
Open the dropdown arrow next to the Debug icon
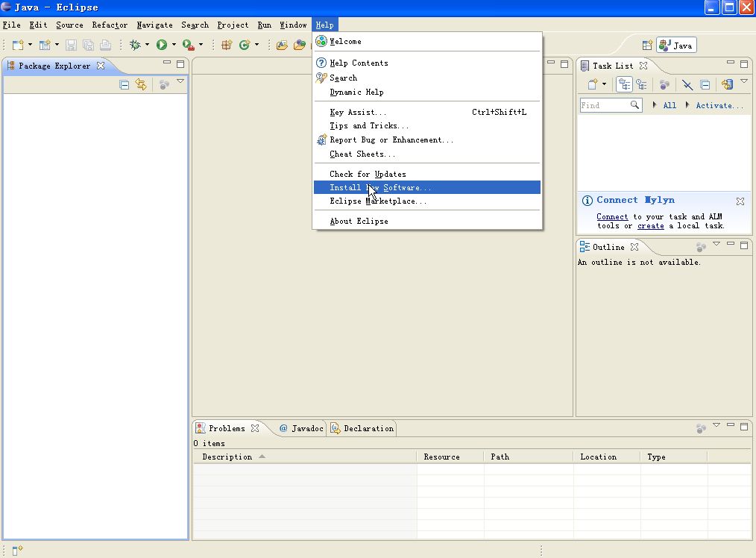point(147,45)
